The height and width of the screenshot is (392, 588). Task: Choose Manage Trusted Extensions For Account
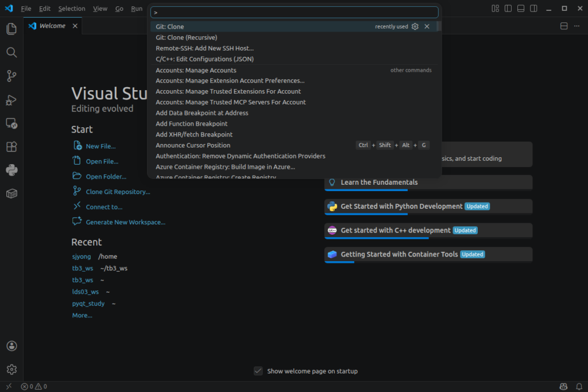coord(295,91)
